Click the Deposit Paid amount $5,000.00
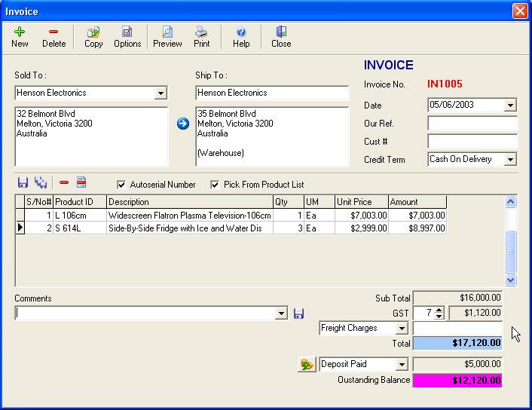The height and width of the screenshot is (410, 532). point(457,364)
